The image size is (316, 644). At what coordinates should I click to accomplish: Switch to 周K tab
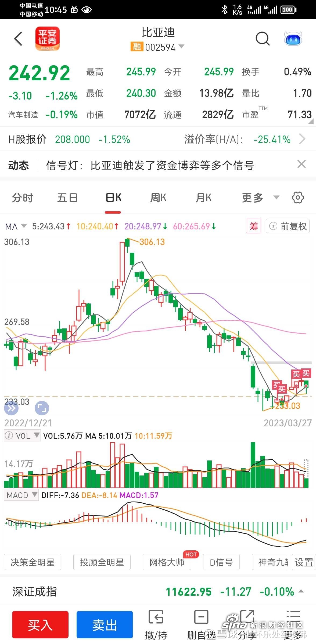[158, 198]
